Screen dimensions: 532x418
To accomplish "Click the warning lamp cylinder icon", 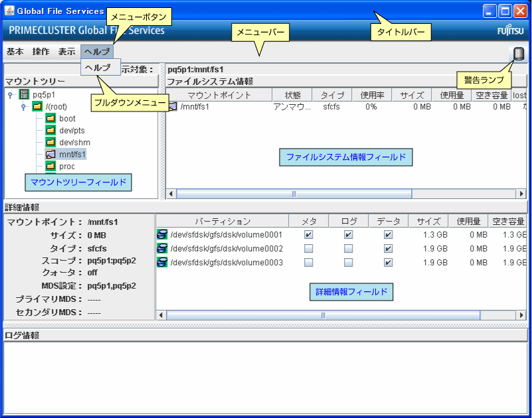I will (519, 54).
